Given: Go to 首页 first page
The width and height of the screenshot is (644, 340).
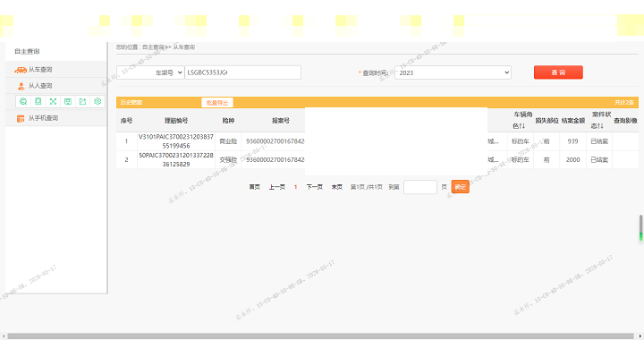Looking at the screenshot, I should point(255,187).
